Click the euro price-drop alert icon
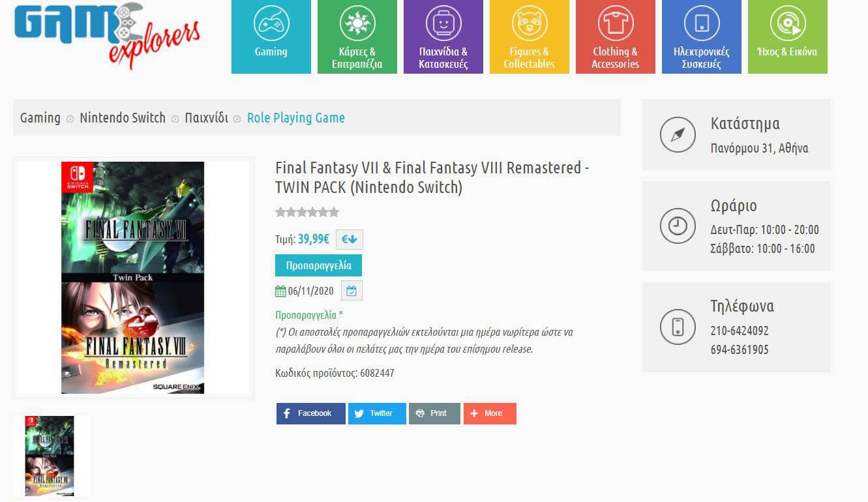Viewport: 868px width, 502px height. coord(350,239)
